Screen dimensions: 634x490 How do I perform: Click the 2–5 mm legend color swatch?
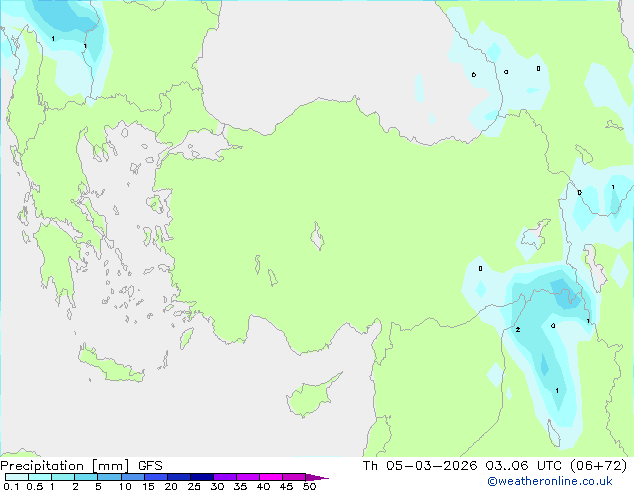tap(86, 477)
